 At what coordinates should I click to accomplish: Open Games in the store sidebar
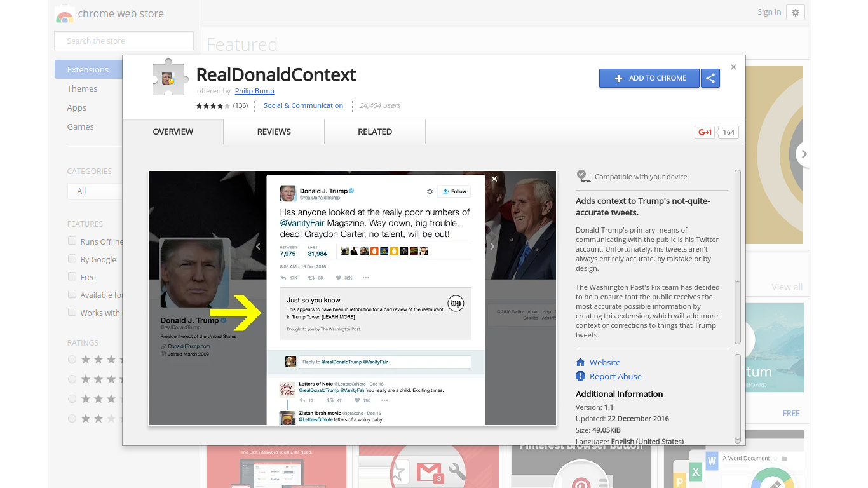[81, 126]
